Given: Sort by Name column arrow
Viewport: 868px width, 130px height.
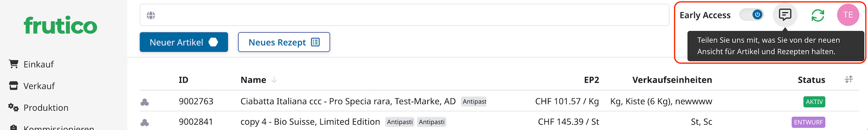Looking at the screenshot, I should click(x=274, y=80).
